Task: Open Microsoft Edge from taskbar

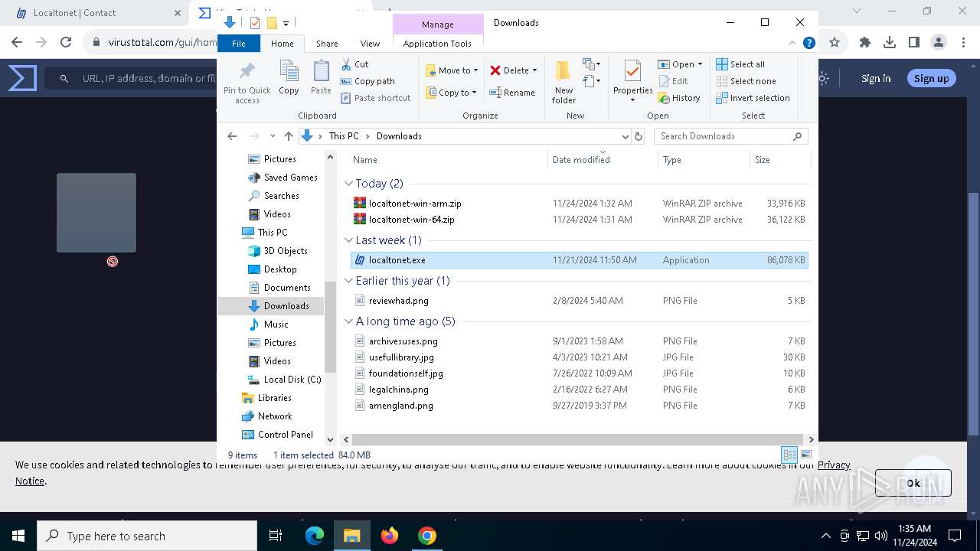Action: [x=315, y=536]
